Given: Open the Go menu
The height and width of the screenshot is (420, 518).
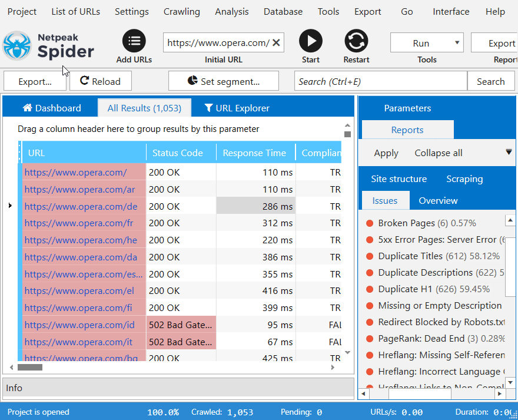Looking at the screenshot, I should (407, 12).
